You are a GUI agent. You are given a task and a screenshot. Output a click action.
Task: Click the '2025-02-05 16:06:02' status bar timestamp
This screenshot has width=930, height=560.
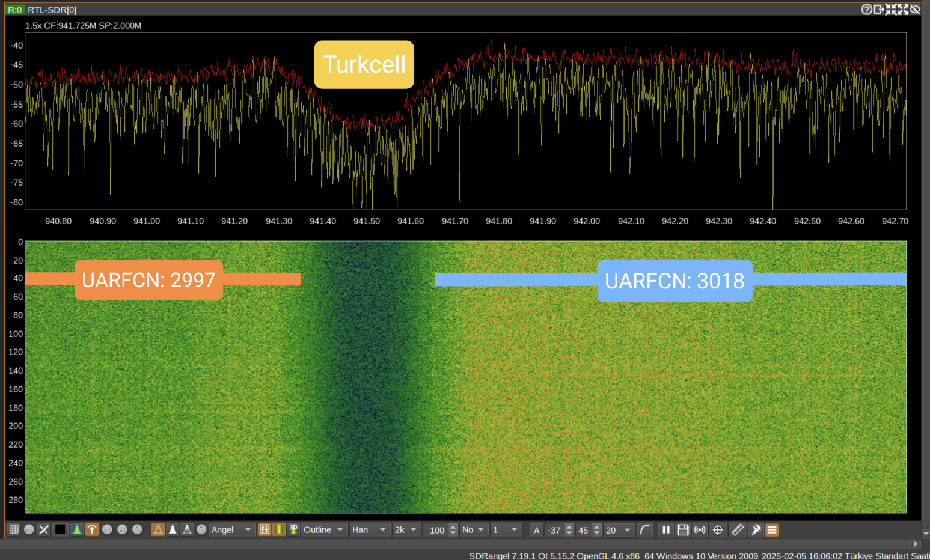tap(802, 556)
